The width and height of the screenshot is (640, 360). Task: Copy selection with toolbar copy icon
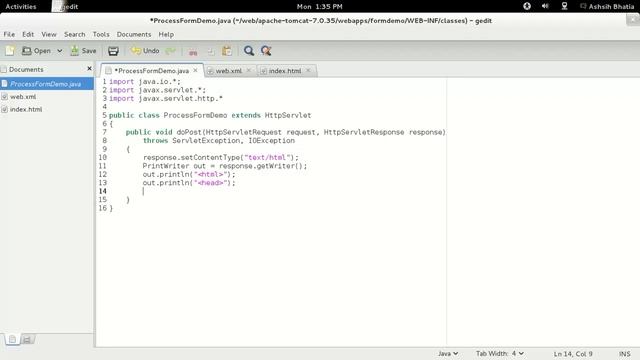210,51
